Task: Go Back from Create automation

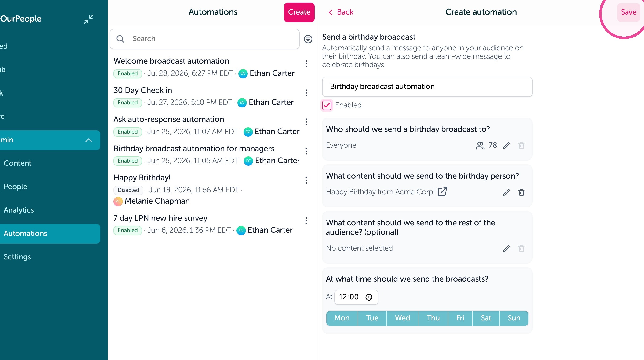Action: click(x=341, y=12)
